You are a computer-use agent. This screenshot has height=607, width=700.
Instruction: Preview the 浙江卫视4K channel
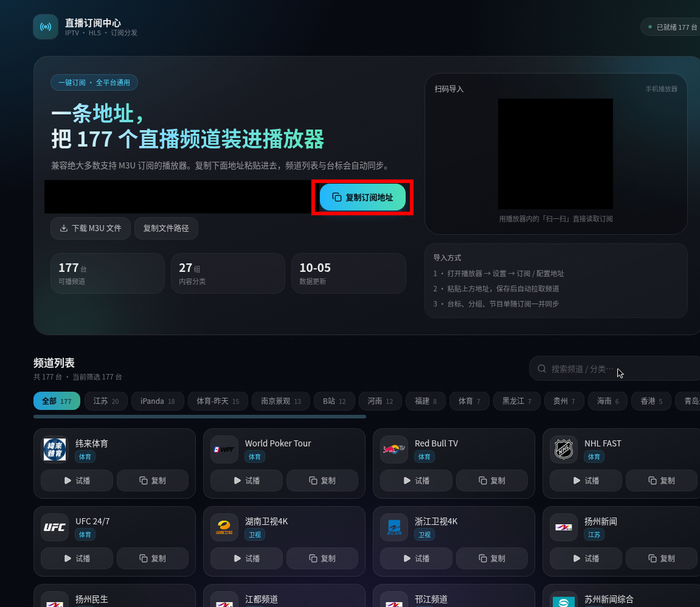pos(416,558)
